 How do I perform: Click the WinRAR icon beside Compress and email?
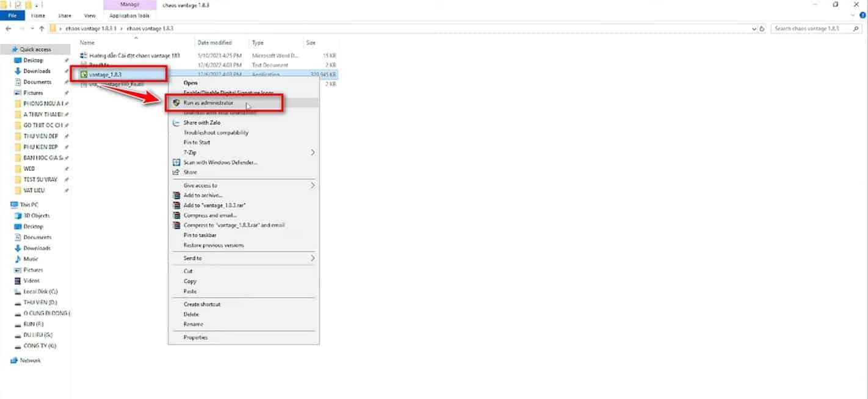tap(176, 215)
